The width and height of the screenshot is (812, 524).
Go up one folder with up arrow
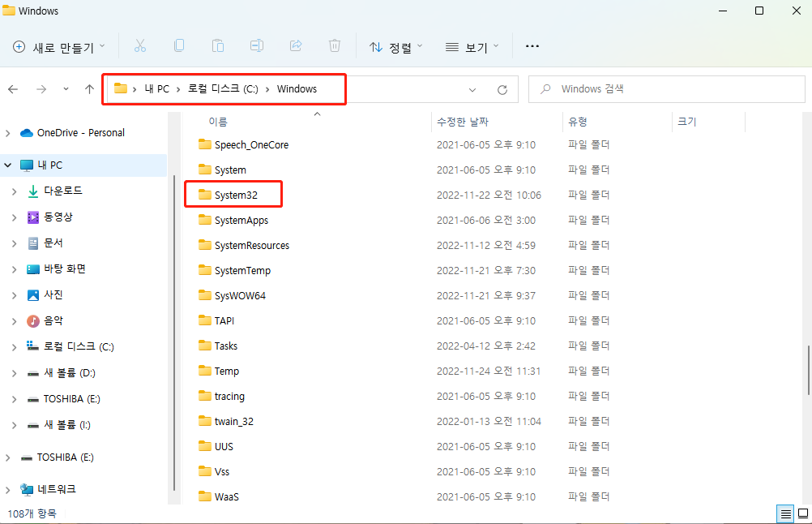(x=89, y=89)
